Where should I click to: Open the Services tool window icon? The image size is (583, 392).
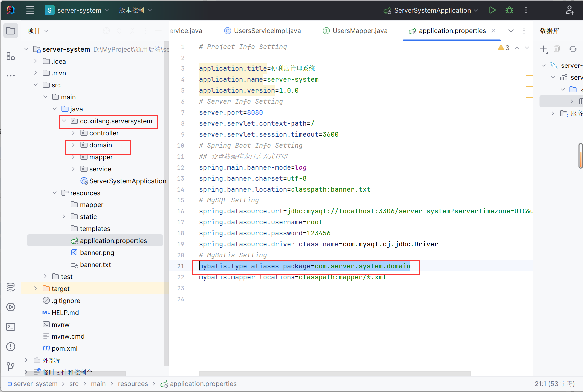(11, 307)
